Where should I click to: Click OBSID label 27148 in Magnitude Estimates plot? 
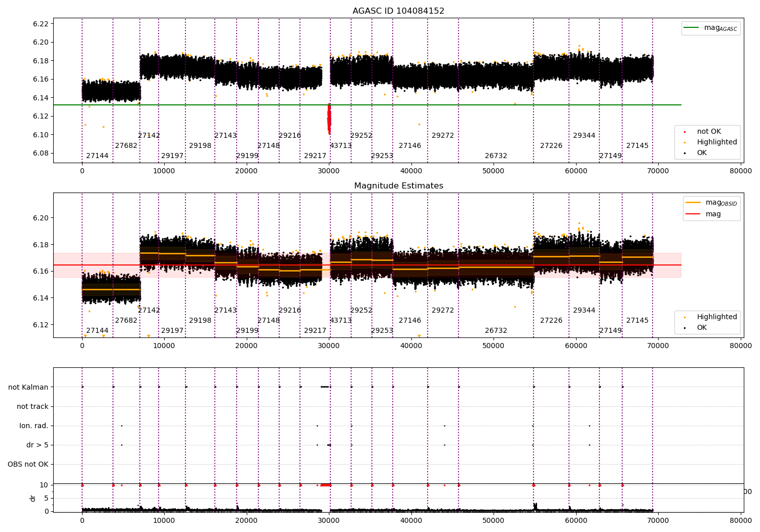269,320
